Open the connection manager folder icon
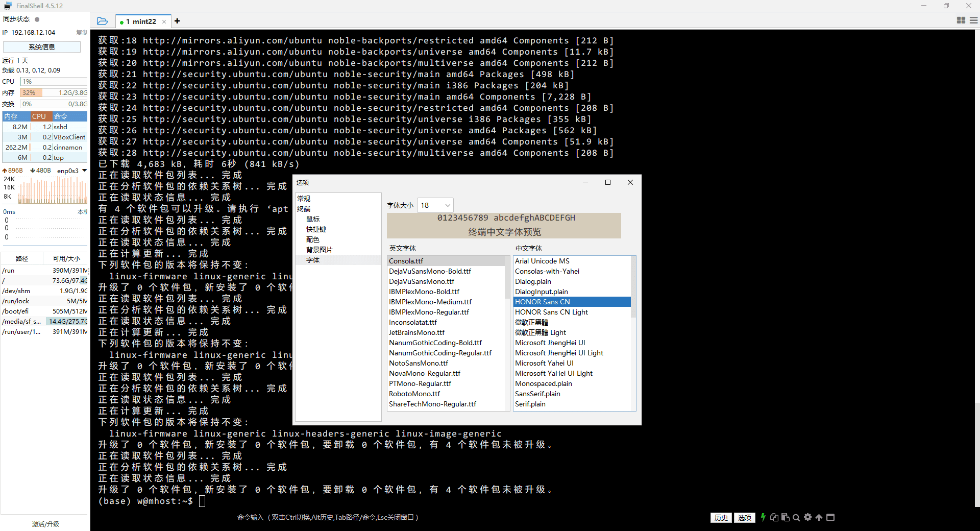 coord(102,21)
